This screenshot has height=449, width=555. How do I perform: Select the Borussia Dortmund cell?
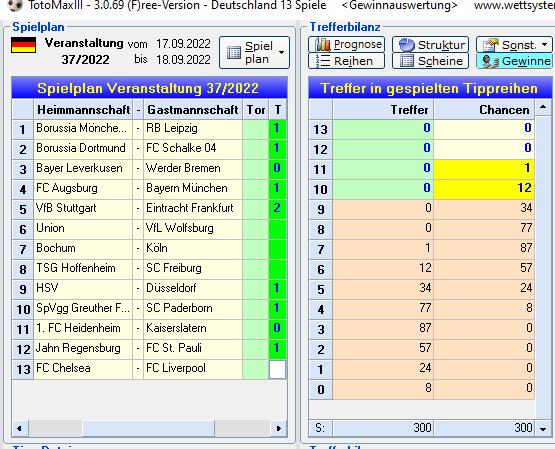pyautogui.click(x=83, y=149)
